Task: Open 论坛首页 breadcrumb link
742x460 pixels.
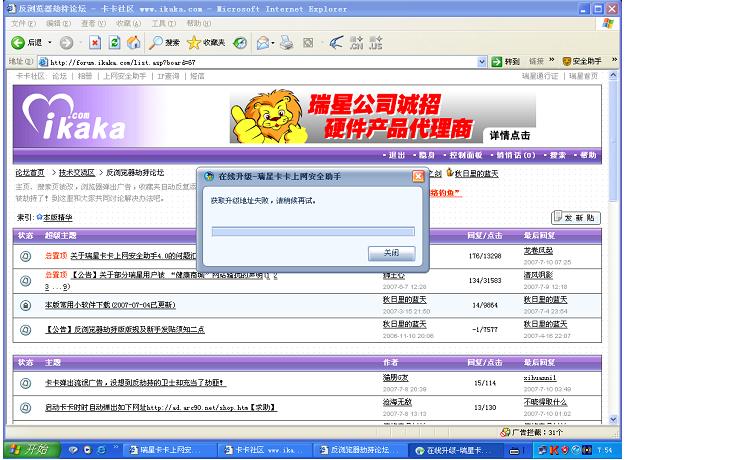Action: [x=30, y=173]
